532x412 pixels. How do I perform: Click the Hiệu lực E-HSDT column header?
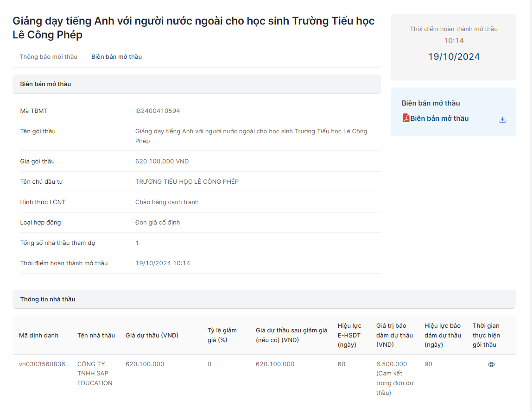point(349,335)
